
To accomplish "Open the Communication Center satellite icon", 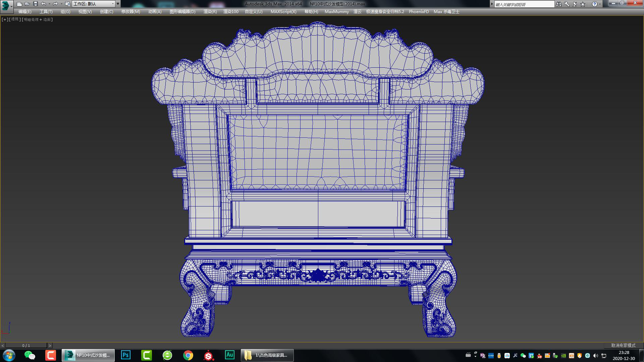I will pos(575,4).
